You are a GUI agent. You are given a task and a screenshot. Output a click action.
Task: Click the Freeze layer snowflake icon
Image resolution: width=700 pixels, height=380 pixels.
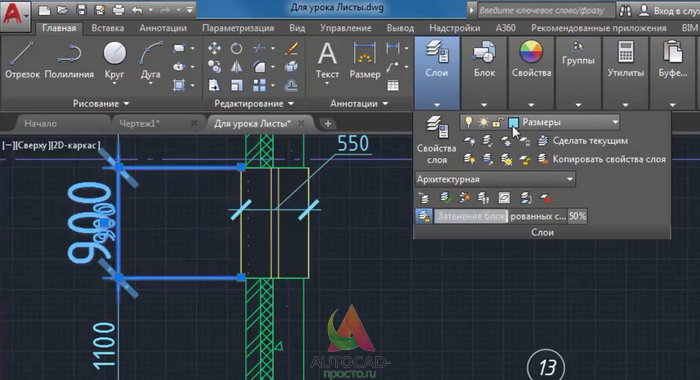pos(506,141)
